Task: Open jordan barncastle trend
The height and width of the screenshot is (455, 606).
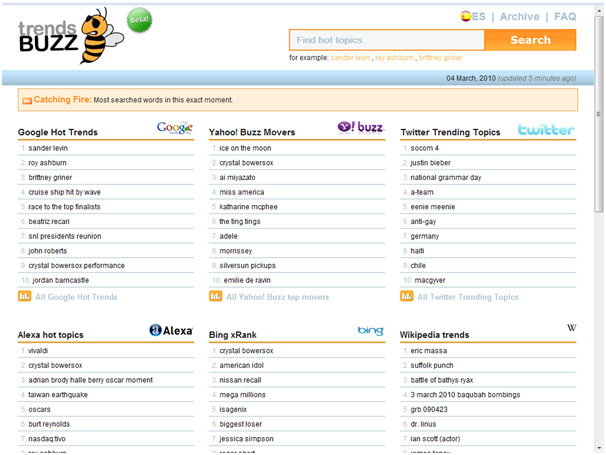Action: [x=60, y=280]
